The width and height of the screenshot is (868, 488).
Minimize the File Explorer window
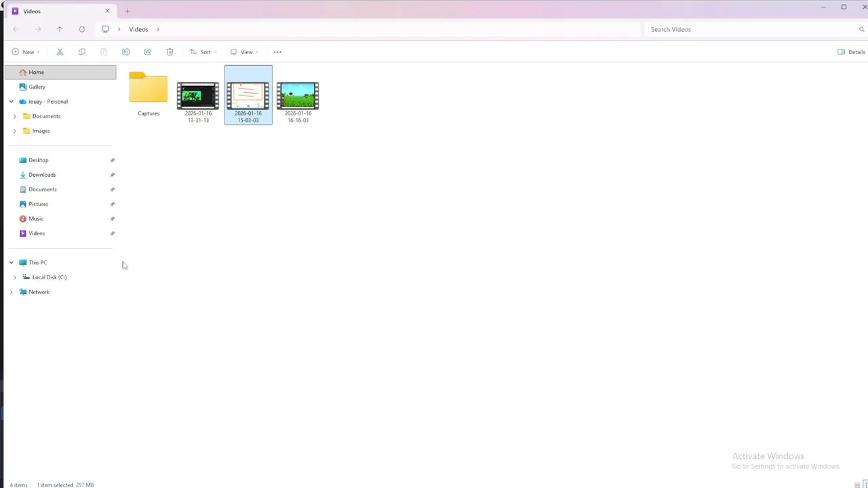tap(823, 7)
